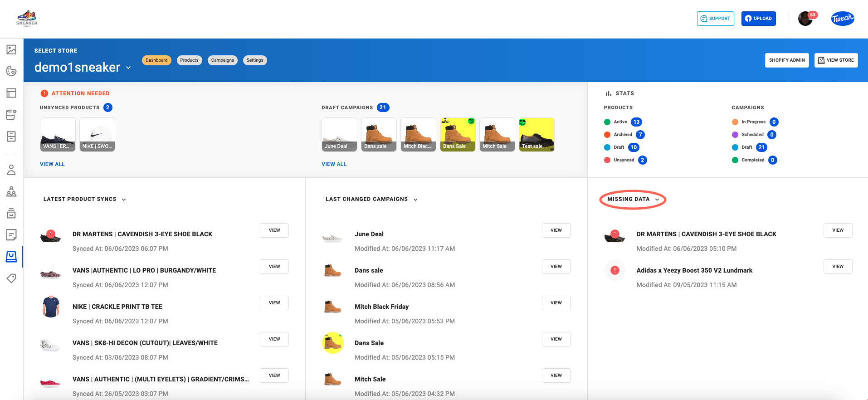Click the Scheduled campaigns purple dot

tap(735, 135)
